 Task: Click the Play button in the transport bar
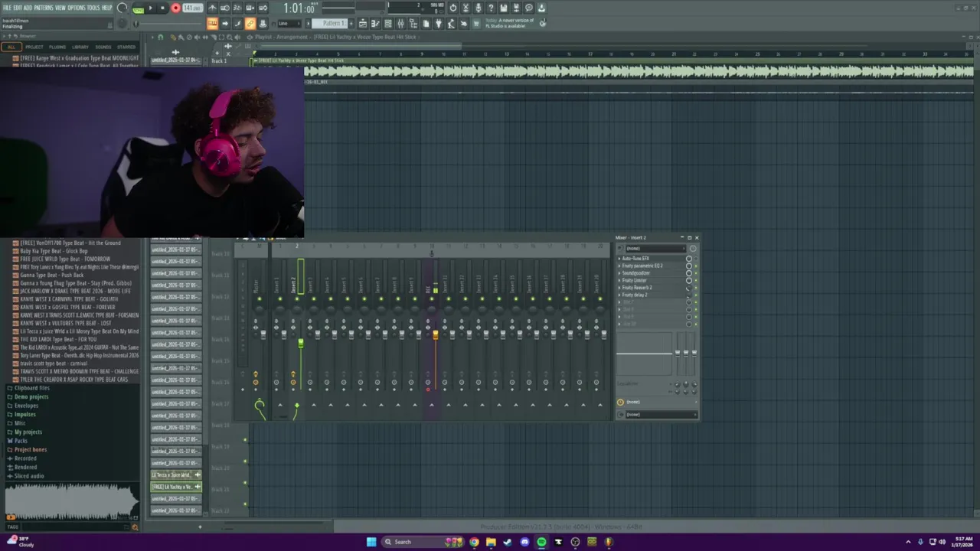click(x=150, y=8)
